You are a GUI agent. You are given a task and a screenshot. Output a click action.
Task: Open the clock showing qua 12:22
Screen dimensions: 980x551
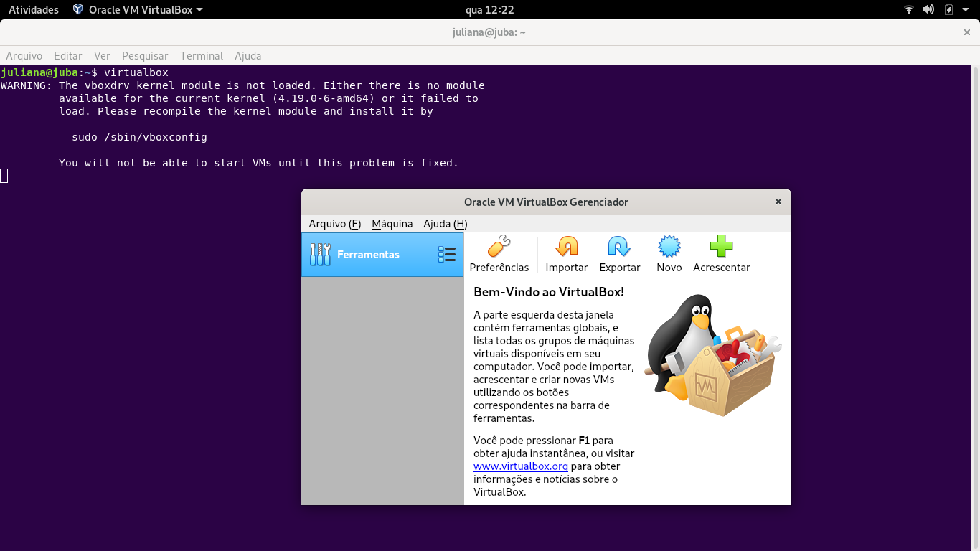click(x=490, y=10)
